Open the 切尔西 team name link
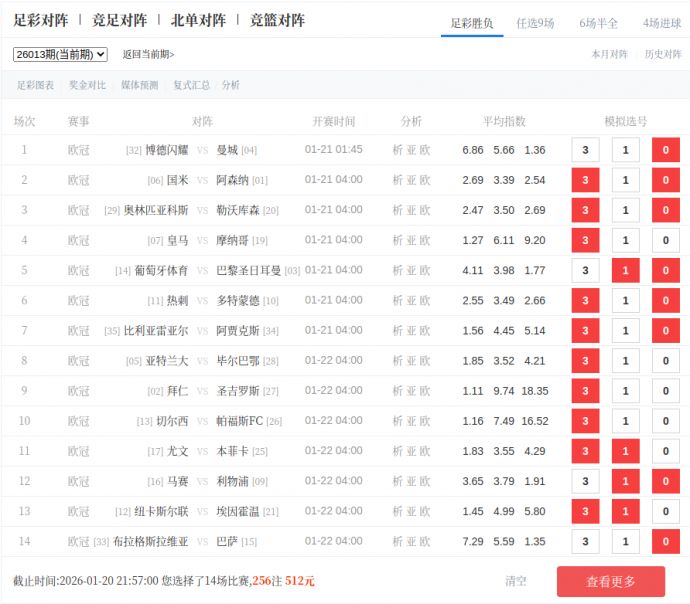Screen dimensions: 690x604 [172, 421]
